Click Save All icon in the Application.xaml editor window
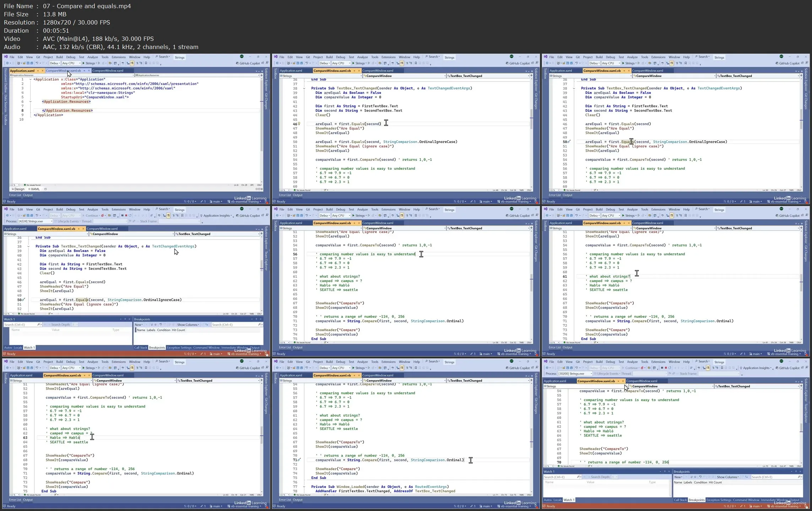The image size is (812, 511). pyautogui.click(x=32, y=63)
